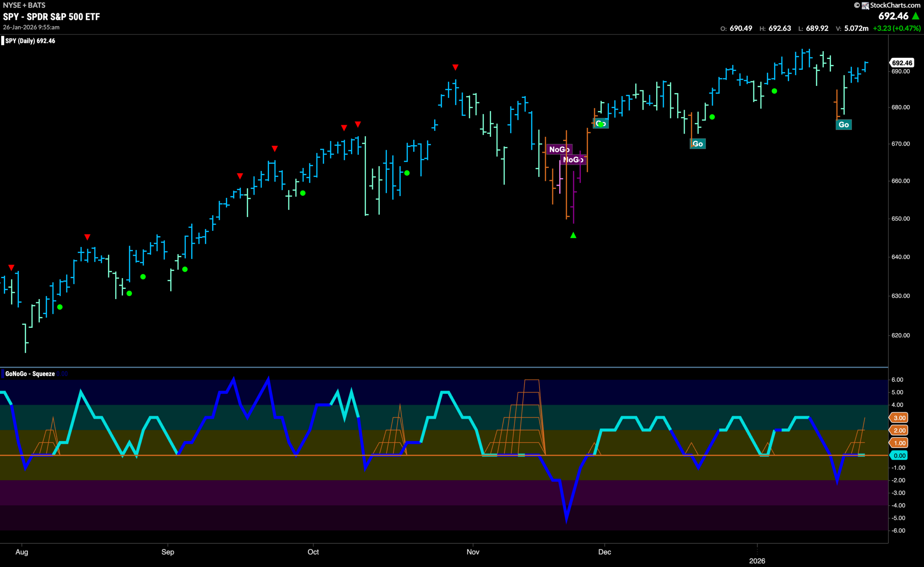Click the teal Go flag near 670
The height and width of the screenshot is (567, 924).
tap(697, 144)
